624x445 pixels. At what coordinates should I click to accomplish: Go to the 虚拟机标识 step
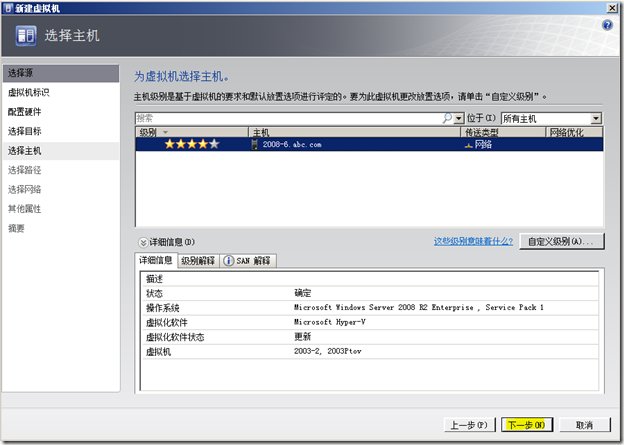(61, 92)
